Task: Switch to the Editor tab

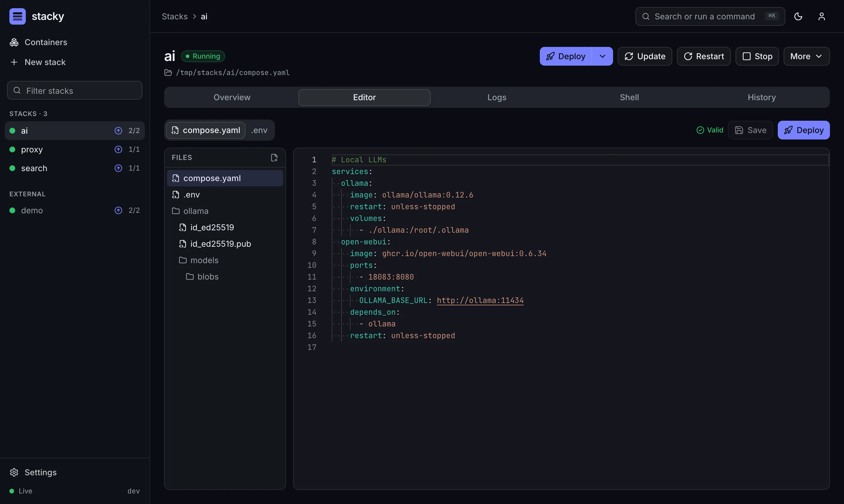Action: (x=365, y=98)
